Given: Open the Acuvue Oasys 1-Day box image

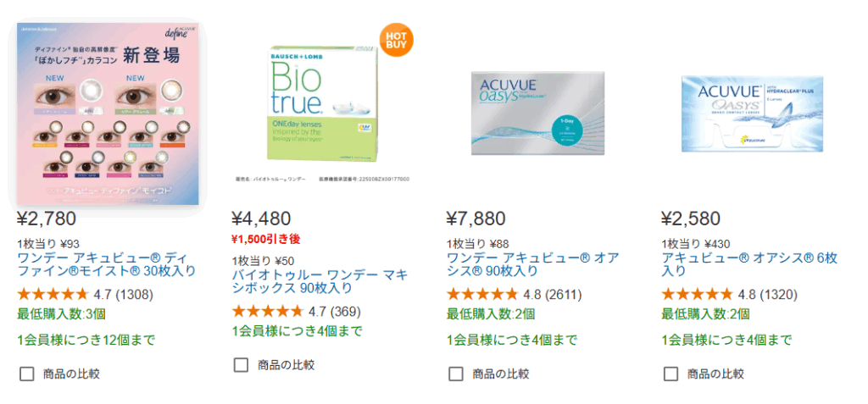Looking at the screenshot, I should pyautogui.click(x=537, y=113).
